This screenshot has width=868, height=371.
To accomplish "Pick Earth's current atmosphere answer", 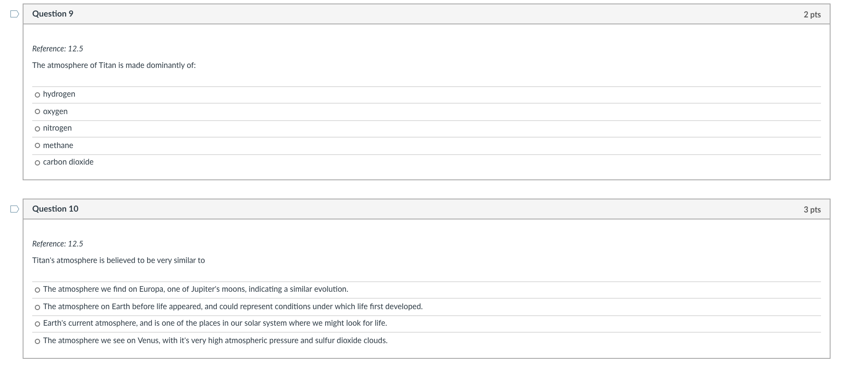I will click(x=37, y=324).
